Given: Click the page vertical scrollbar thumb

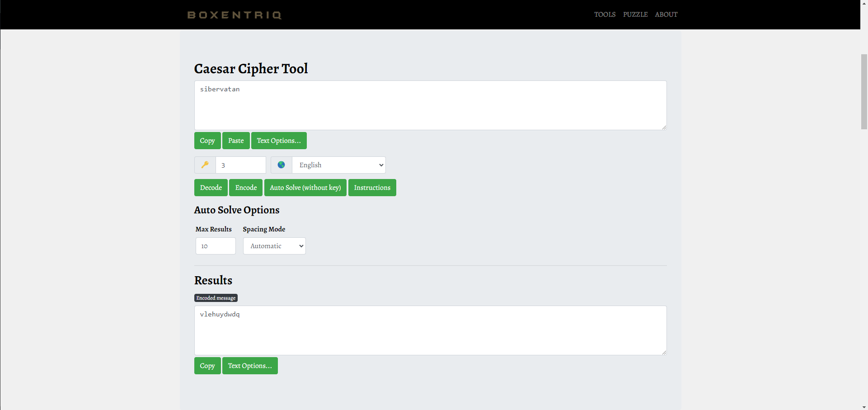Looking at the screenshot, I should 863,91.
